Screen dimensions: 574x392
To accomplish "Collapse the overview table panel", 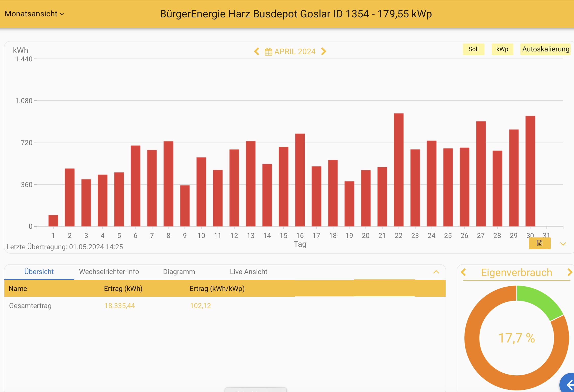I will pyautogui.click(x=436, y=272).
